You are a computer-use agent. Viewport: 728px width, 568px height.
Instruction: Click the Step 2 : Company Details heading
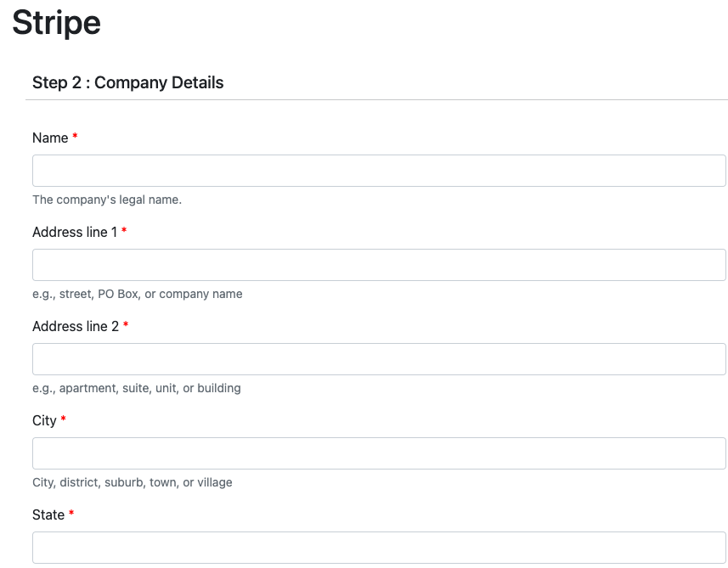point(128,82)
